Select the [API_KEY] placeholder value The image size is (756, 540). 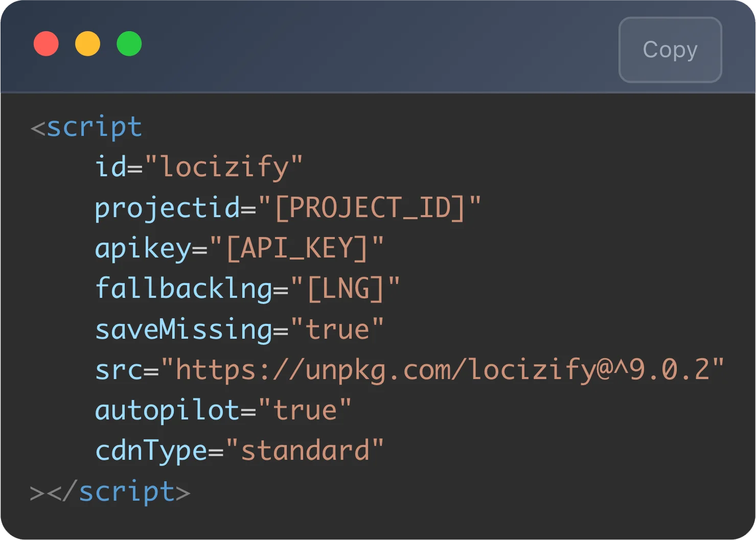(x=296, y=248)
